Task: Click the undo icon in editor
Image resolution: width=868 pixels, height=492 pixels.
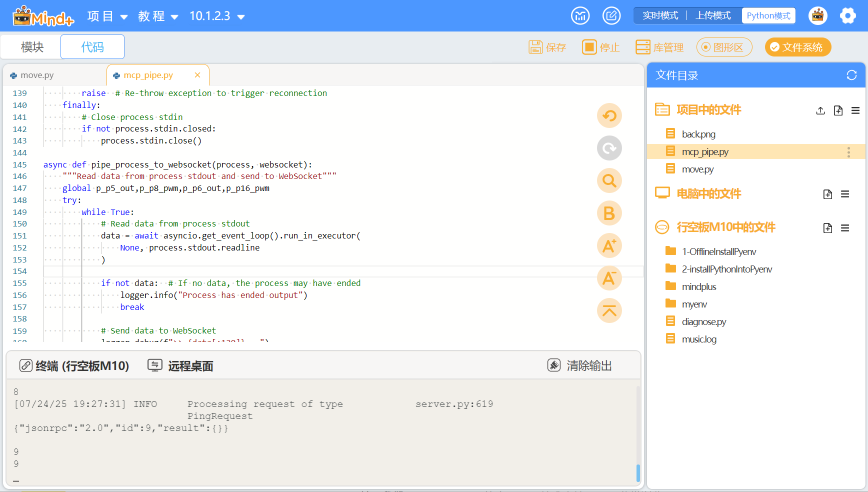Action: (609, 116)
